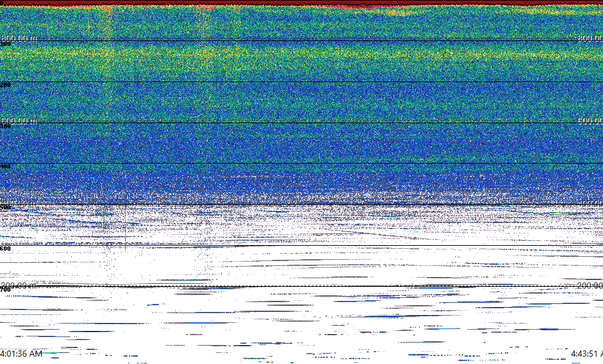Select the 100 depth gridline label

(6, 44)
